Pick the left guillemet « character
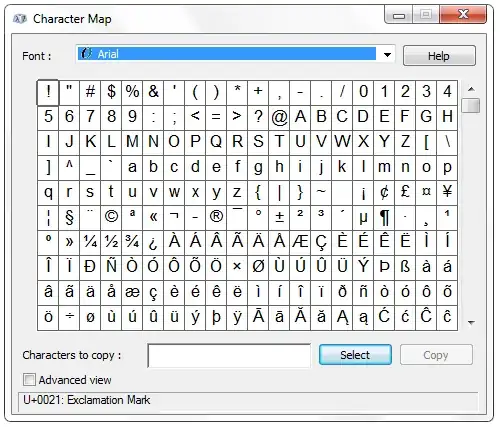This screenshot has height=427, width=500. click(153, 218)
